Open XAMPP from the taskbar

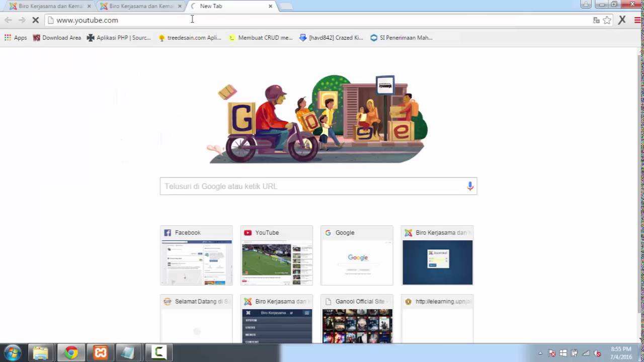tap(101, 352)
